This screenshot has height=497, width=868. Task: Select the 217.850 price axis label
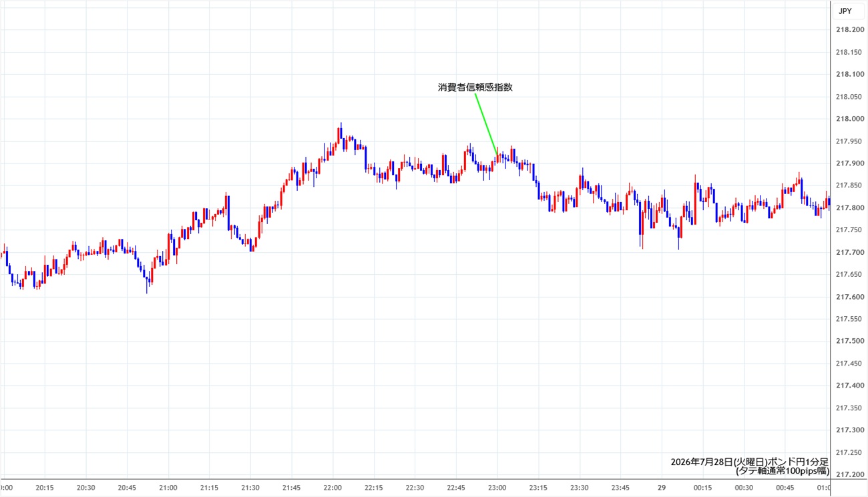pyautogui.click(x=848, y=185)
